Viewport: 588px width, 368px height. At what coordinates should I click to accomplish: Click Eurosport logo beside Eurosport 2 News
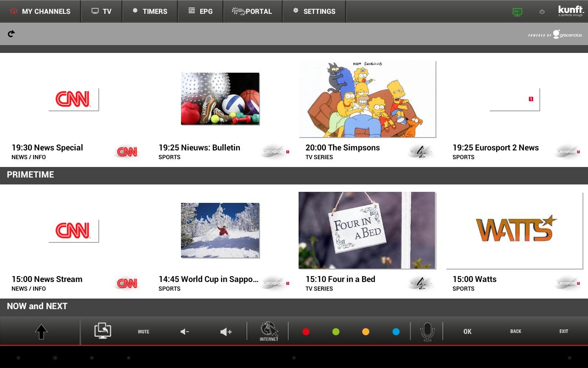568,152
